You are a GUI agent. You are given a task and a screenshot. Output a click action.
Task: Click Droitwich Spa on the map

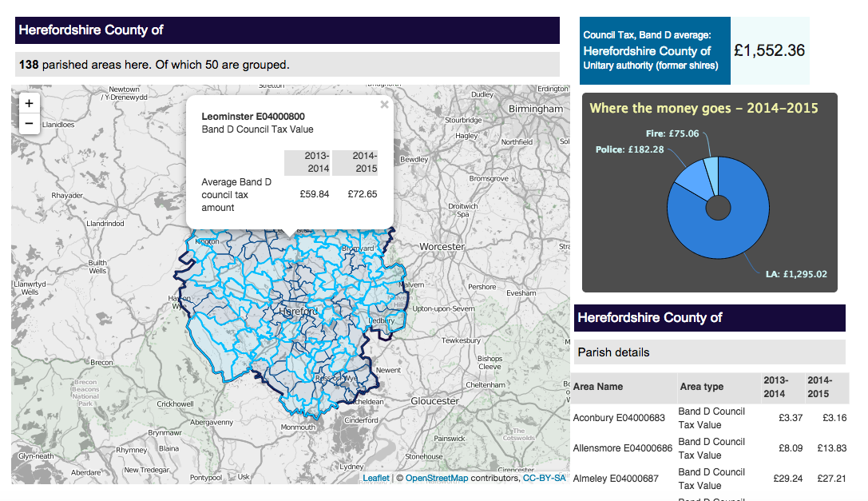click(x=463, y=210)
